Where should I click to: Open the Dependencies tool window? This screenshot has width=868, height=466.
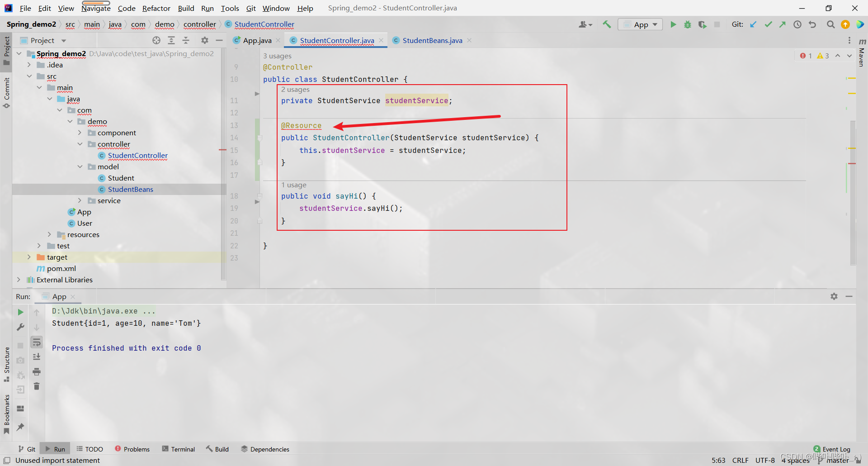pyautogui.click(x=265, y=449)
